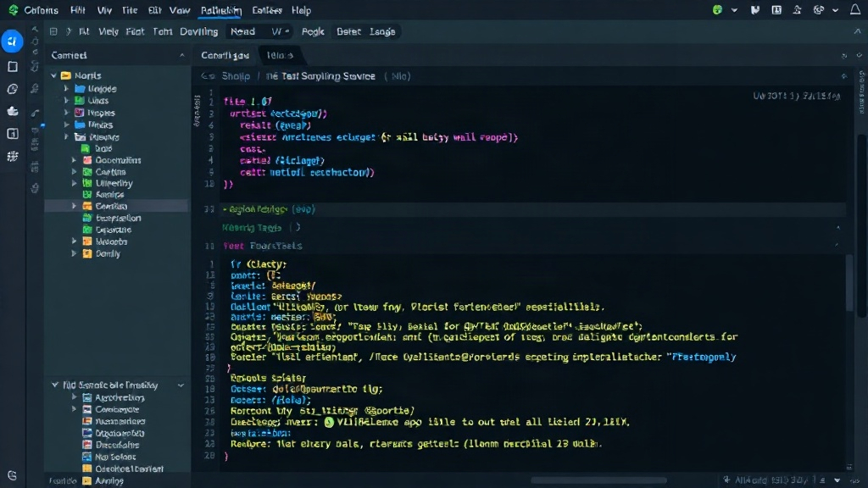Open notifications bell icon
This screenshot has height=488, width=868.
pos(855,10)
